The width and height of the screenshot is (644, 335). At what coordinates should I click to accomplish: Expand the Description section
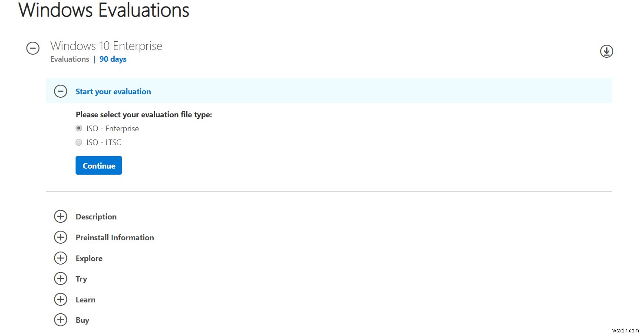[x=96, y=216]
